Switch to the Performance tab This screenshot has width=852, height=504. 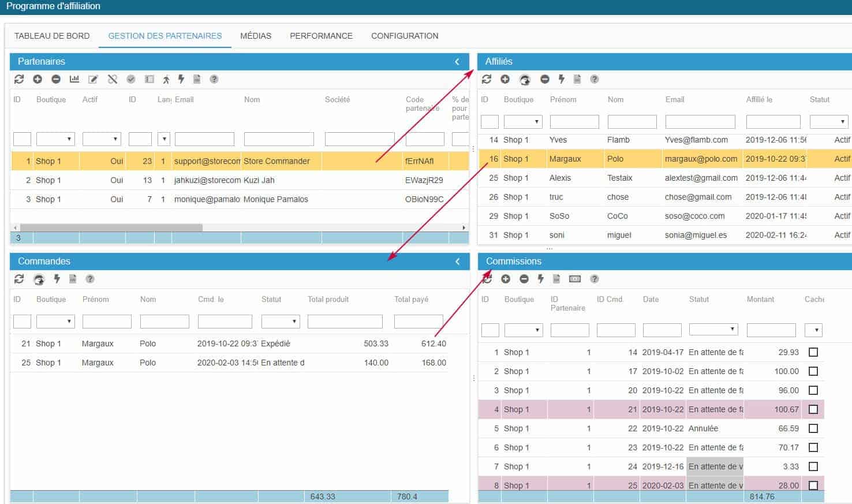(x=321, y=36)
